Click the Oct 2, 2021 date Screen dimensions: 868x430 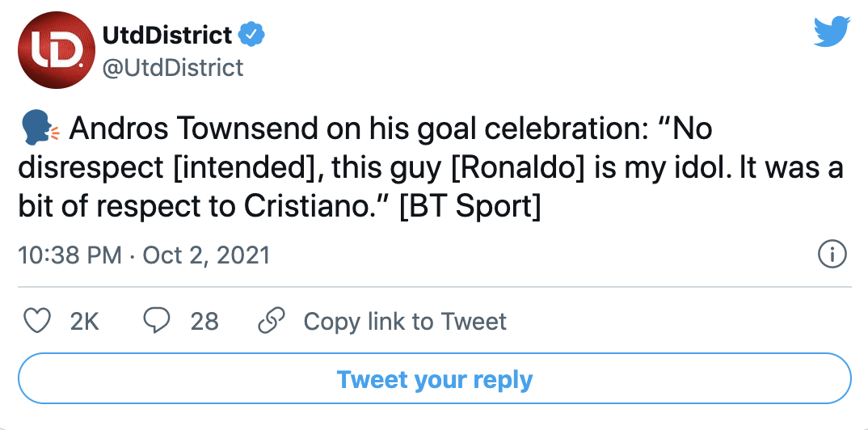point(206,255)
